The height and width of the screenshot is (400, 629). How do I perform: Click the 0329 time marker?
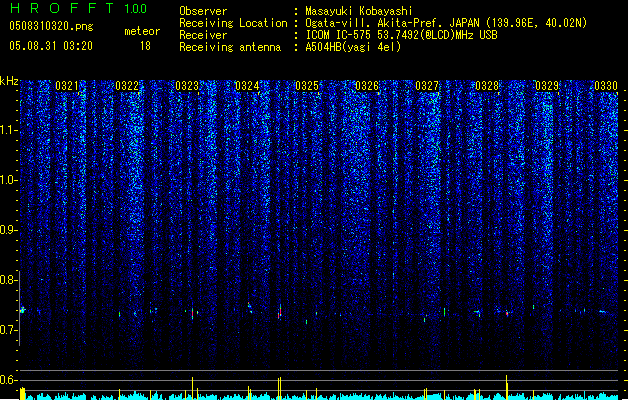(x=547, y=86)
